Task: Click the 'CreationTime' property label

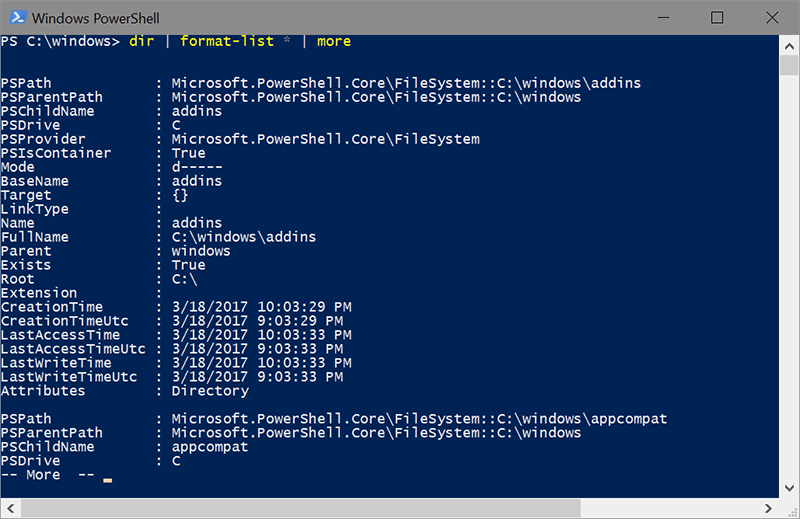Action: point(52,307)
